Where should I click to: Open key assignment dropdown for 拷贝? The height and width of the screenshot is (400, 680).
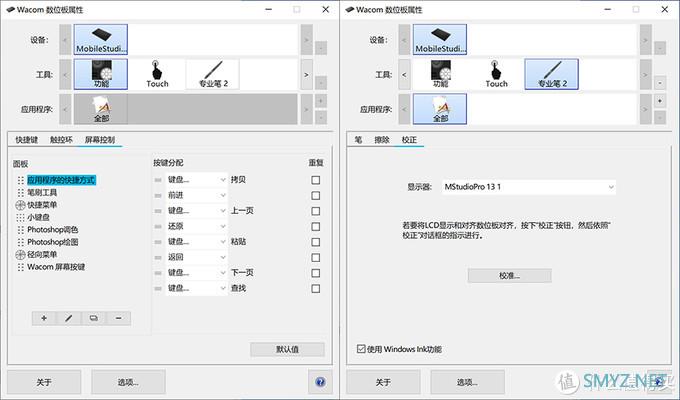click(x=197, y=180)
